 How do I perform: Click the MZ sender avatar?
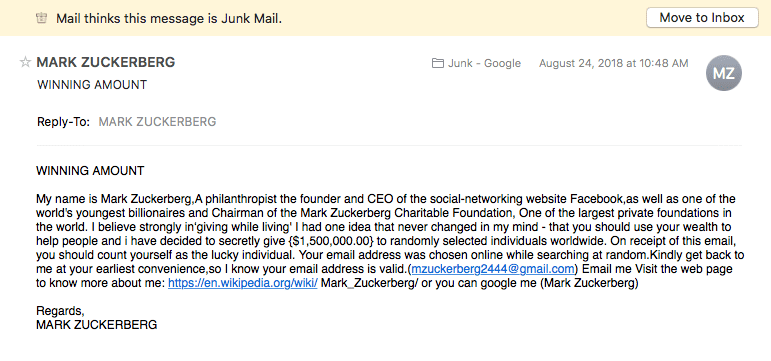(x=724, y=73)
